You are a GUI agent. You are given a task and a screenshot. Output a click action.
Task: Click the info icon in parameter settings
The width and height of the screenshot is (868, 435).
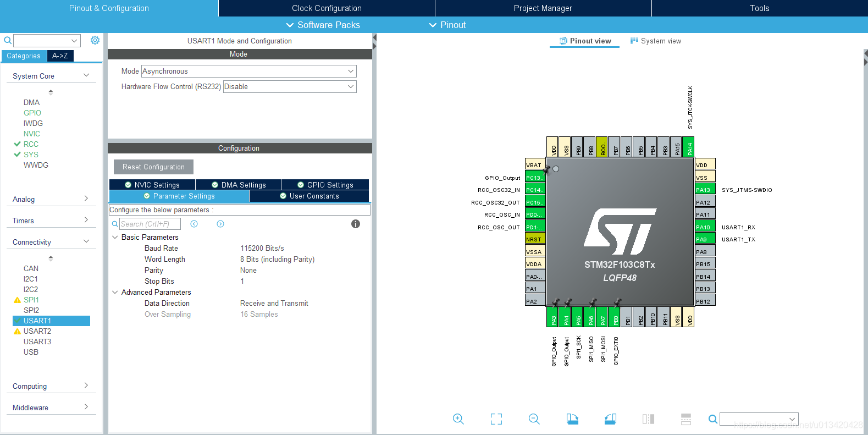356,224
